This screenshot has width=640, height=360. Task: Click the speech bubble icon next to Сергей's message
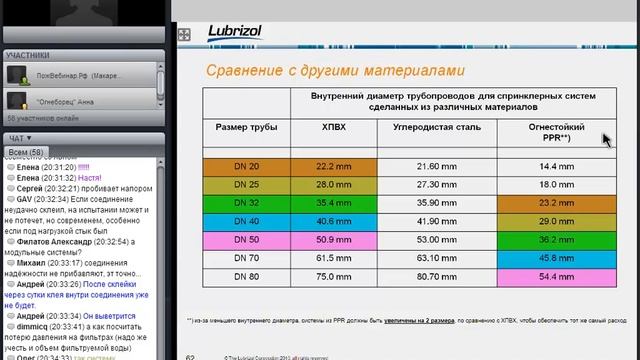point(11,189)
